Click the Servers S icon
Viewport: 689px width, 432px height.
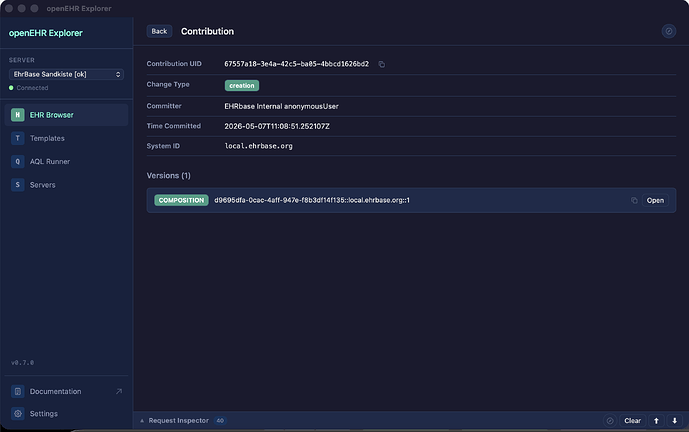click(18, 185)
